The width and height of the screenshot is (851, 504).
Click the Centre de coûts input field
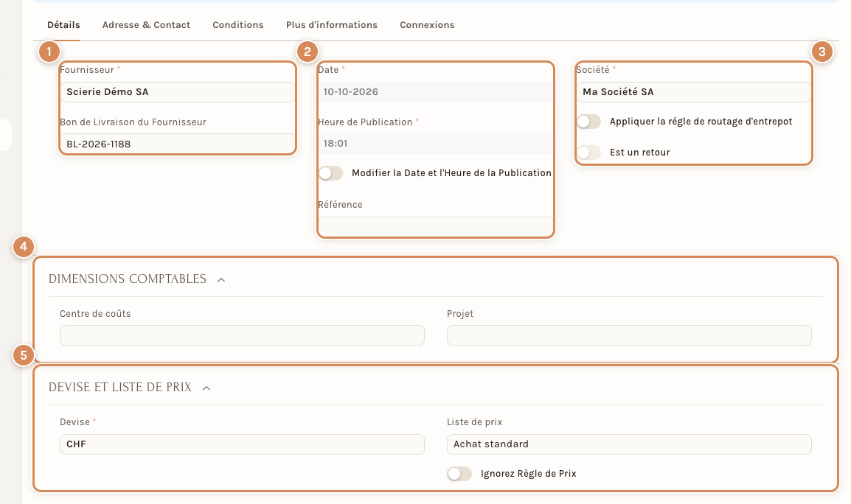(x=242, y=335)
